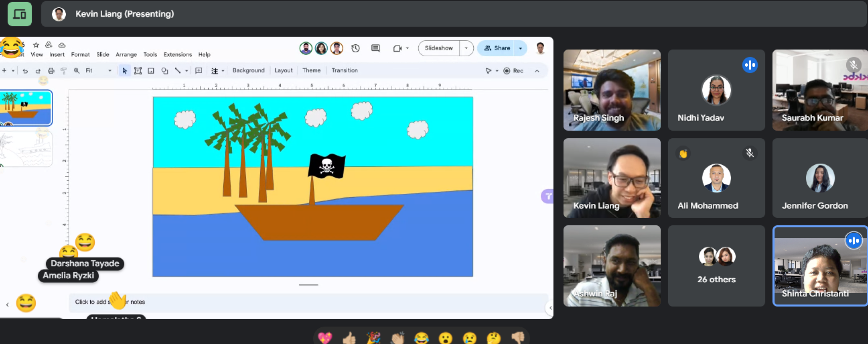This screenshot has height=344, width=868.
Task: Send the thumbs up reaction
Action: tap(349, 337)
